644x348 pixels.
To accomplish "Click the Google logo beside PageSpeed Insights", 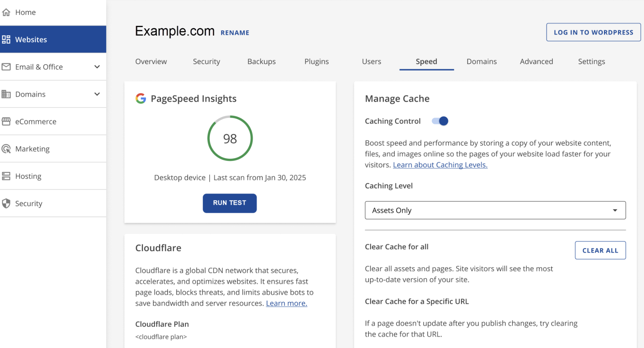I will coord(141,98).
